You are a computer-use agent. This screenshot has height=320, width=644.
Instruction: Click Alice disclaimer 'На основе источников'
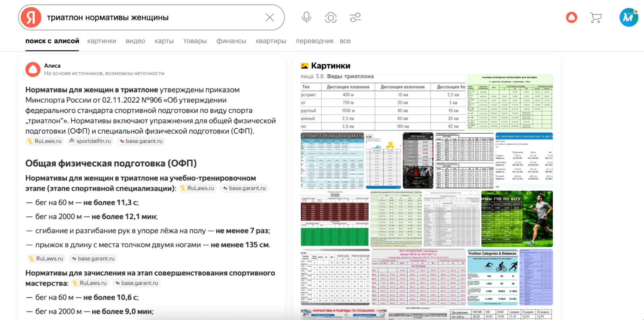[104, 73]
